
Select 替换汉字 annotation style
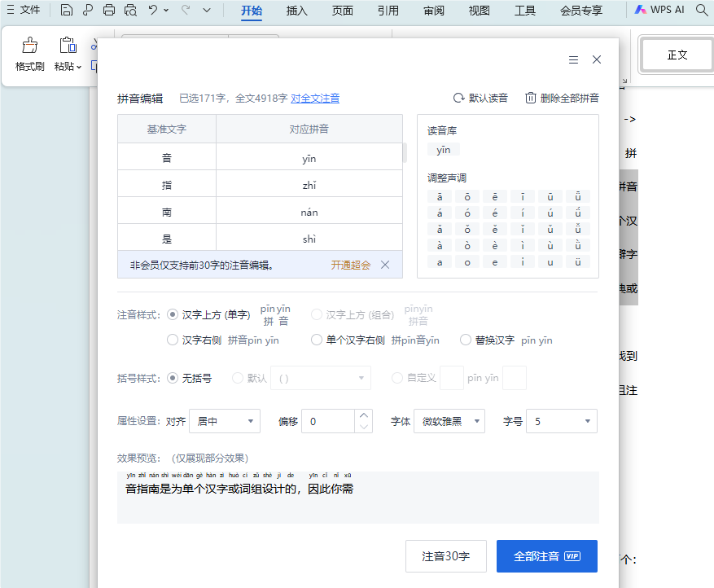466,340
